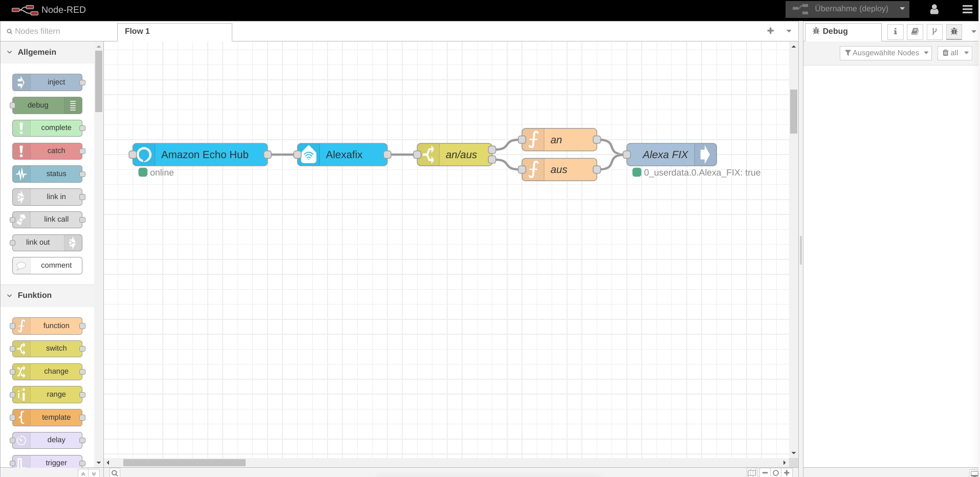Collapse the Funktion palette category
The image size is (980, 477).
(x=47, y=295)
